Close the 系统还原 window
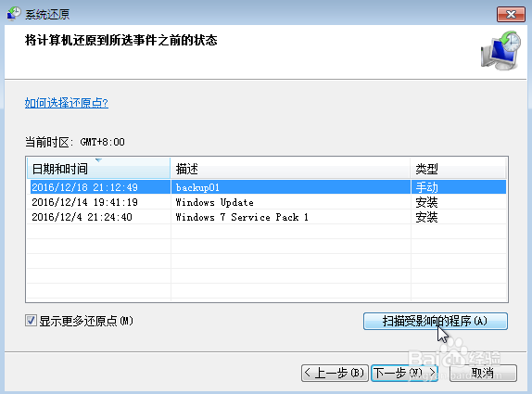532x394 pixels. pos(511,14)
